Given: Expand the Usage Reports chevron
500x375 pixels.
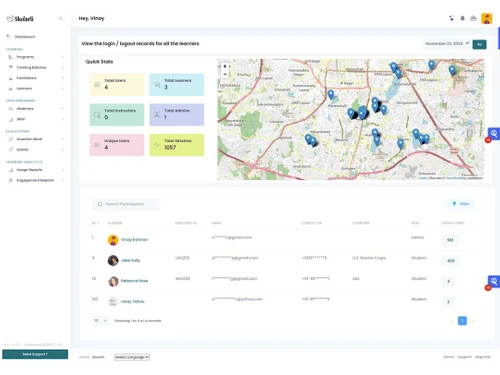Looking at the screenshot, I should [x=63, y=170].
